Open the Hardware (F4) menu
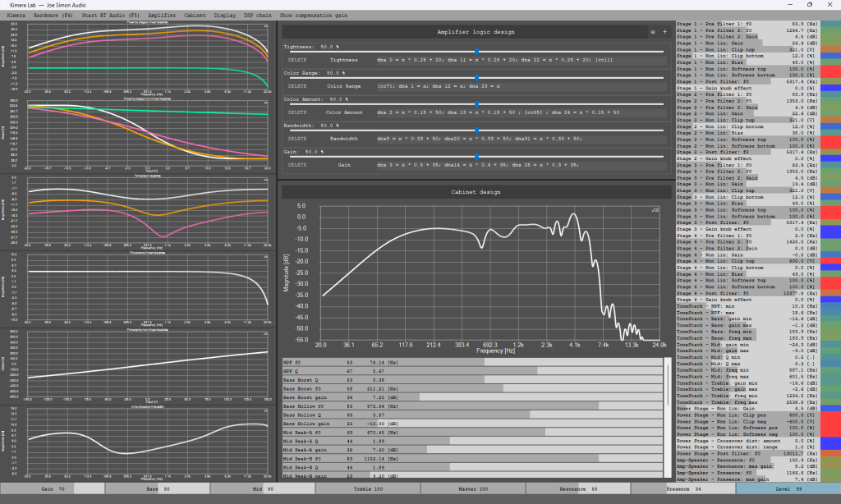 (x=54, y=16)
